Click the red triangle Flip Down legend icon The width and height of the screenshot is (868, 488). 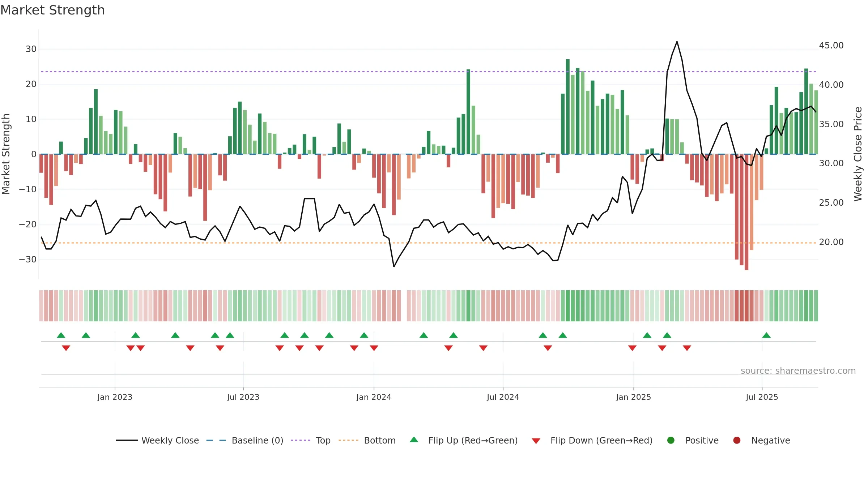point(536,441)
